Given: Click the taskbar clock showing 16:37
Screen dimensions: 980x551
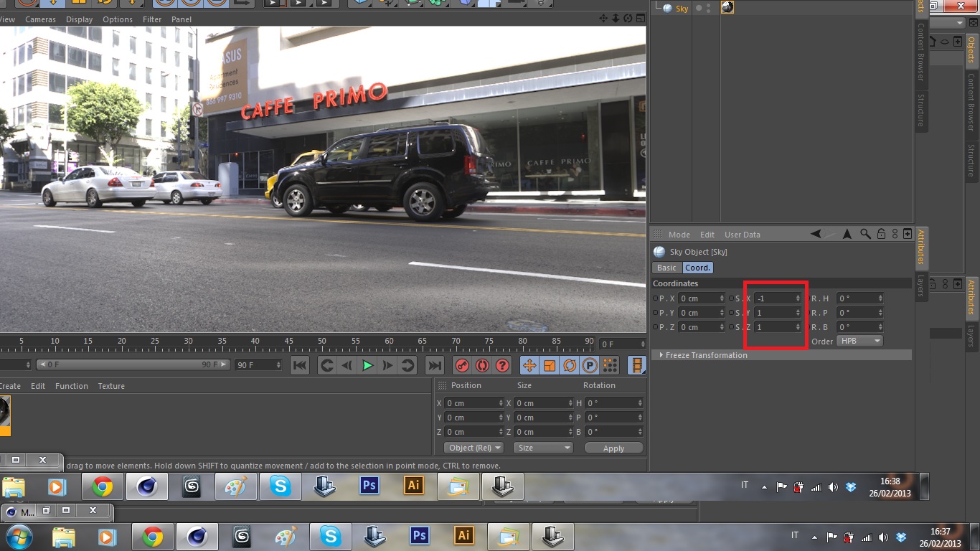Looking at the screenshot, I should (940, 537).
